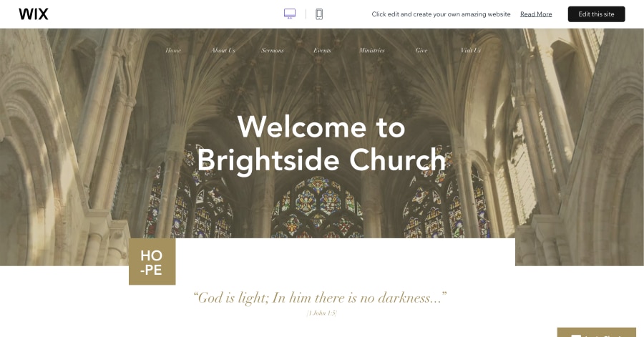Click the 1 John 1:5 verse reference

tap(321, 313)
